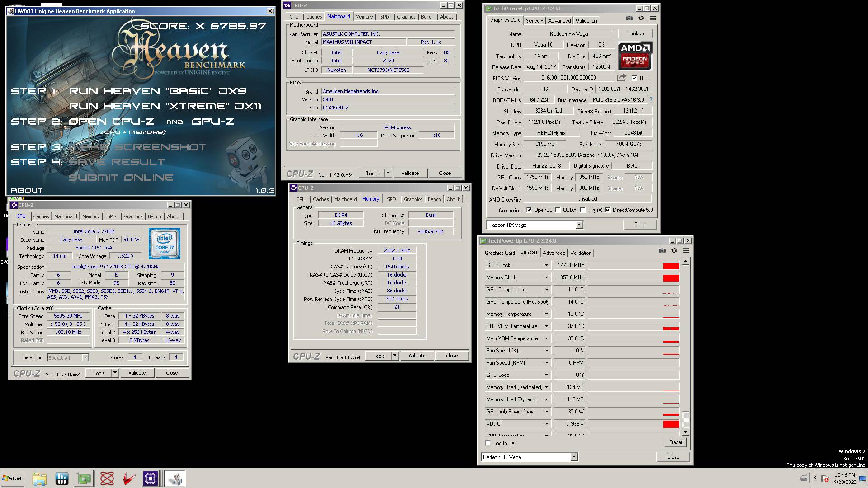The height and width of the screenshot is (488, 868).
Task: Click the HWBOT icon in the taskbar
Action: point(61,479)
